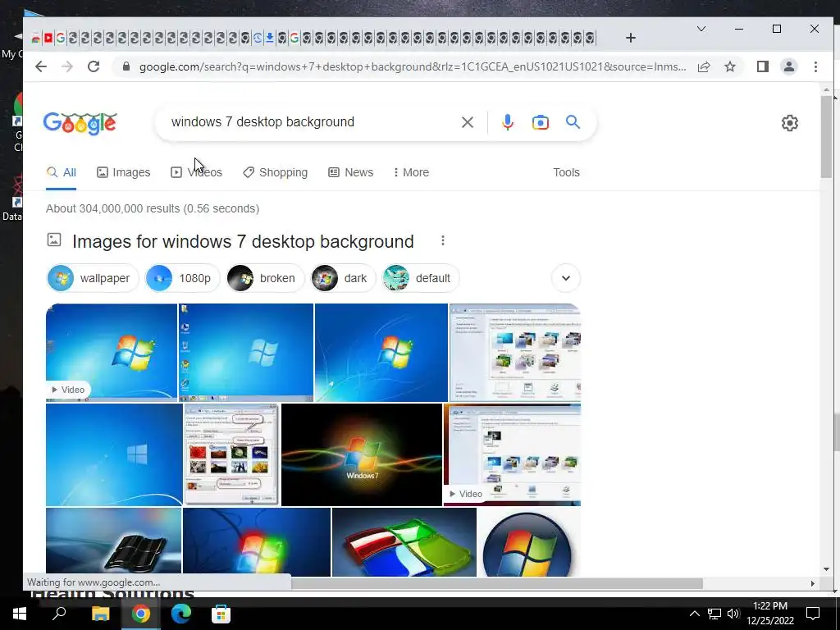Switch to the Videos tab
840x630 pixels.
coord(196,172)
